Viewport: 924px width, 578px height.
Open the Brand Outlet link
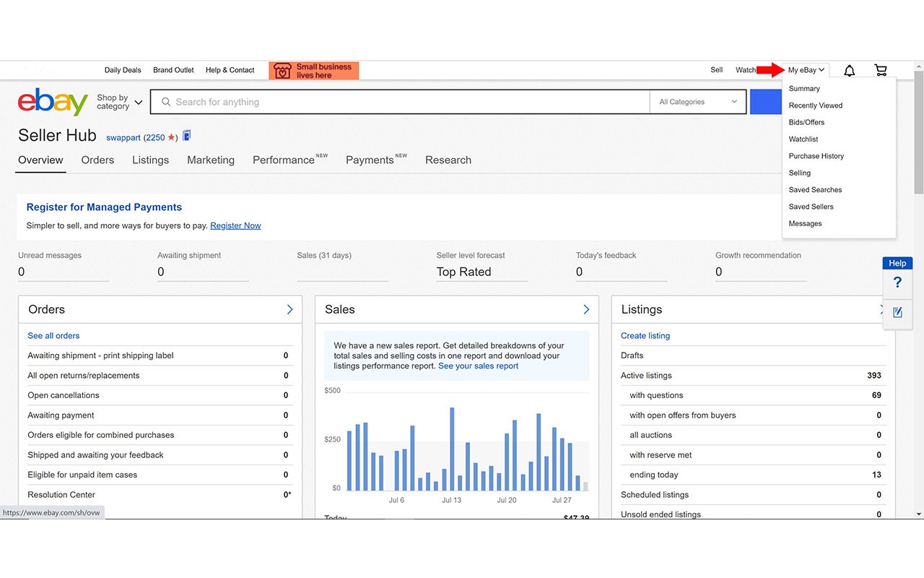pos(173,70)
